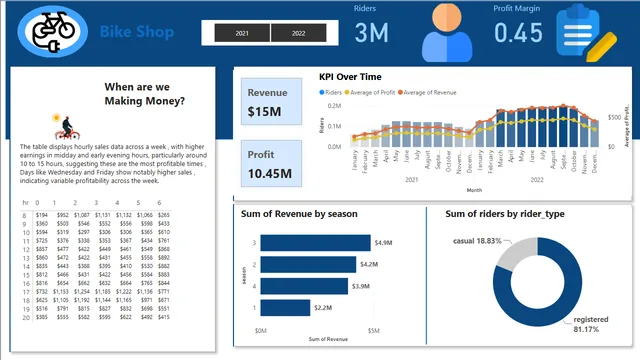The image size is (640, 360).
Task: Click the cyclist with sun illustration
Action: coord(66,127)
